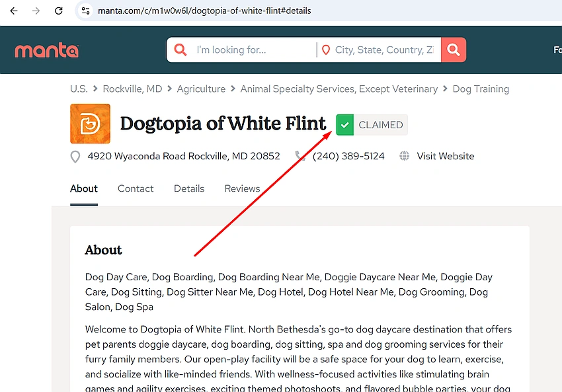Click the breadcrumb chevron after U.S.
562x392 pixels.
pyautogui.click(x=95, y=89)
